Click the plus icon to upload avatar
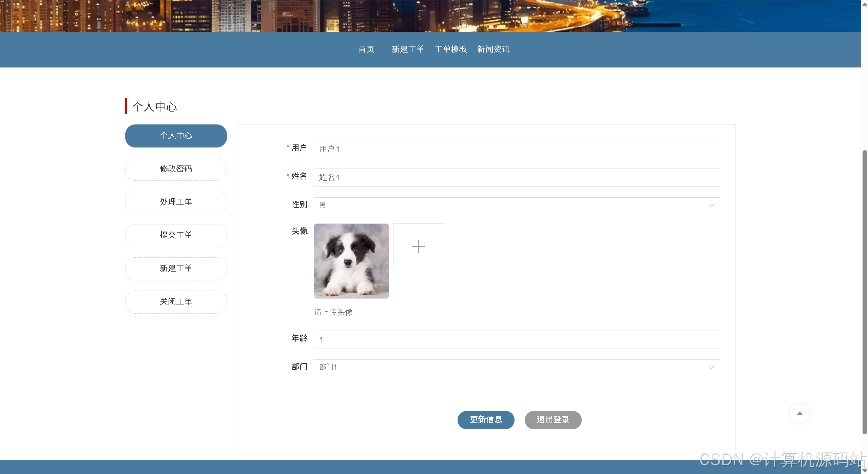The height and width of the screenshot is (474, 868). [x=418, y=246]
